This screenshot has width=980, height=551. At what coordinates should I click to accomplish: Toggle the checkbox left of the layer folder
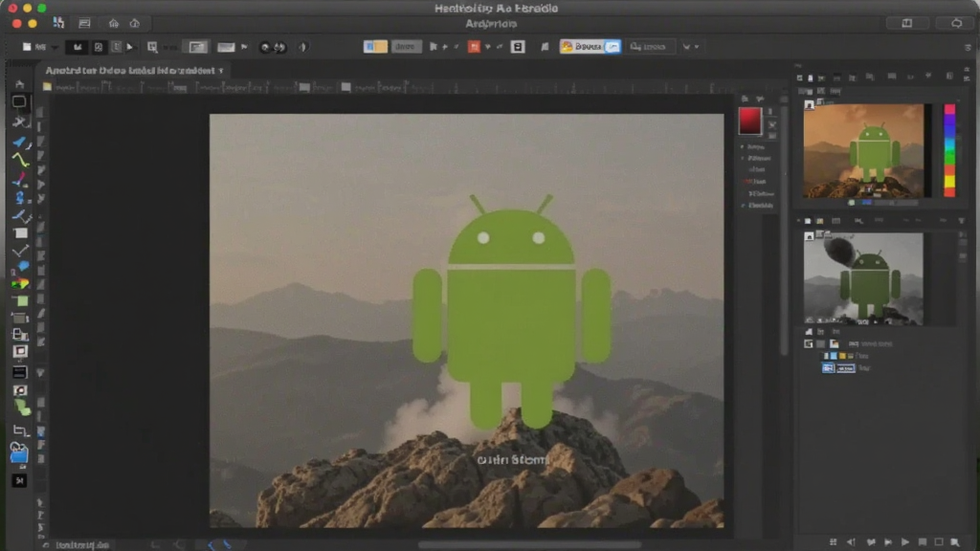(x=808, y=344)
